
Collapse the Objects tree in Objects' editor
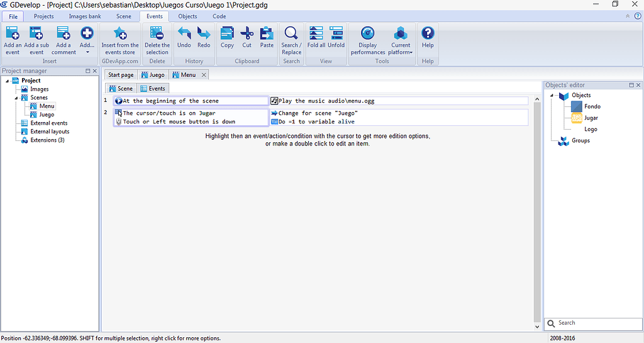552,96
